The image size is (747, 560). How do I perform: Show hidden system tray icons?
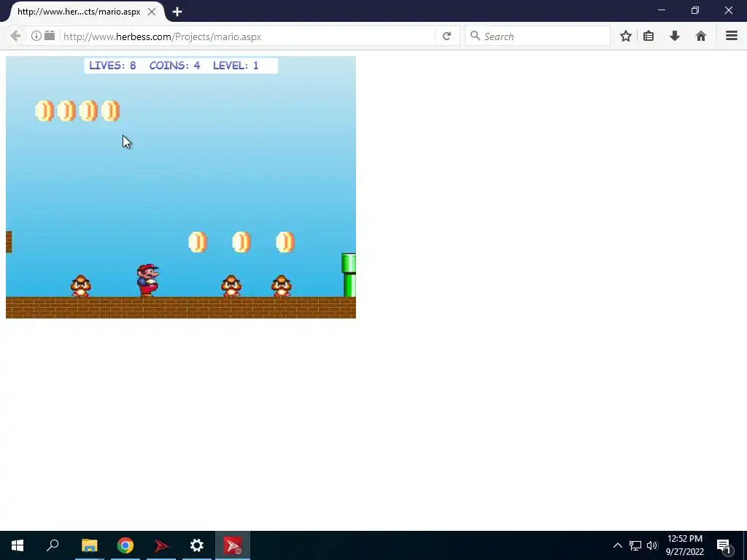[617, 545]
